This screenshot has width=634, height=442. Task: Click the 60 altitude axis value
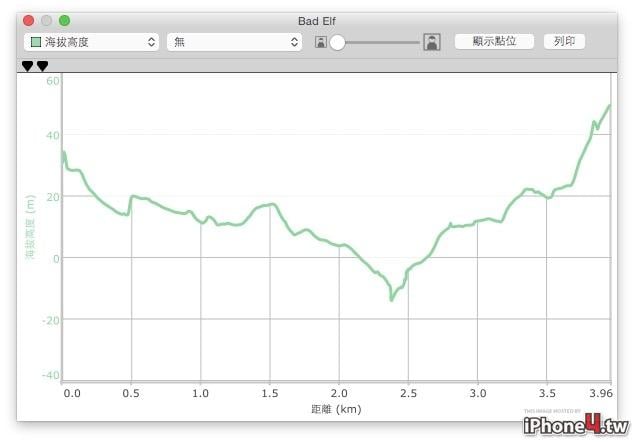click(x=53, y=81)
